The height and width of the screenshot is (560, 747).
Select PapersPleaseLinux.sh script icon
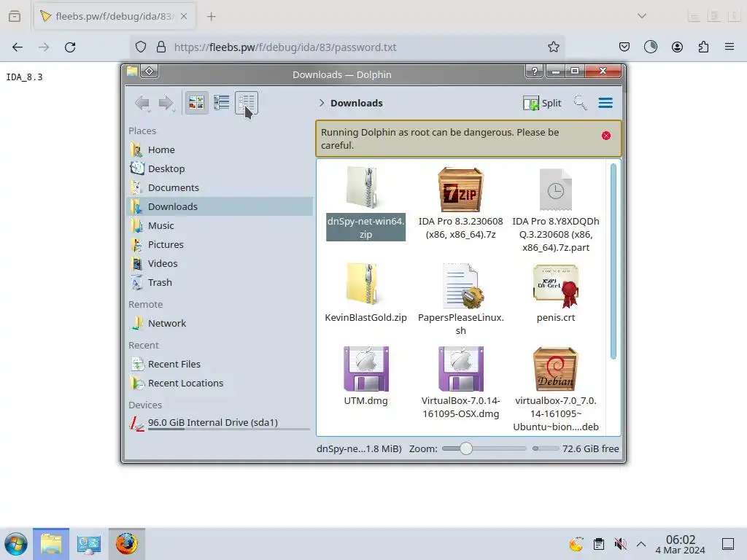click(x=462, y=285)
